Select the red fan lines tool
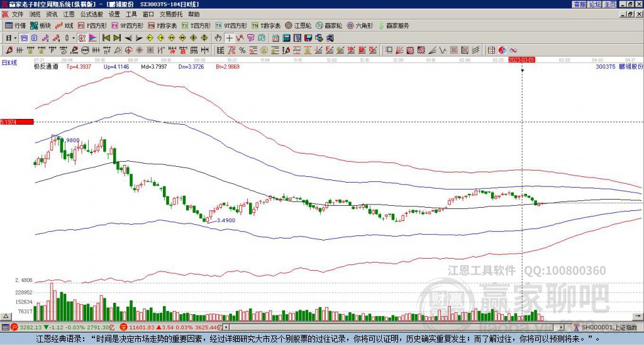 [x=399, y=50]
